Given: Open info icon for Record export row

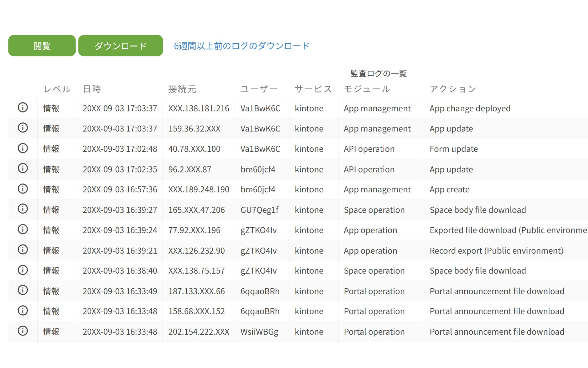Looking at the screenshot, I should point(23,250).
